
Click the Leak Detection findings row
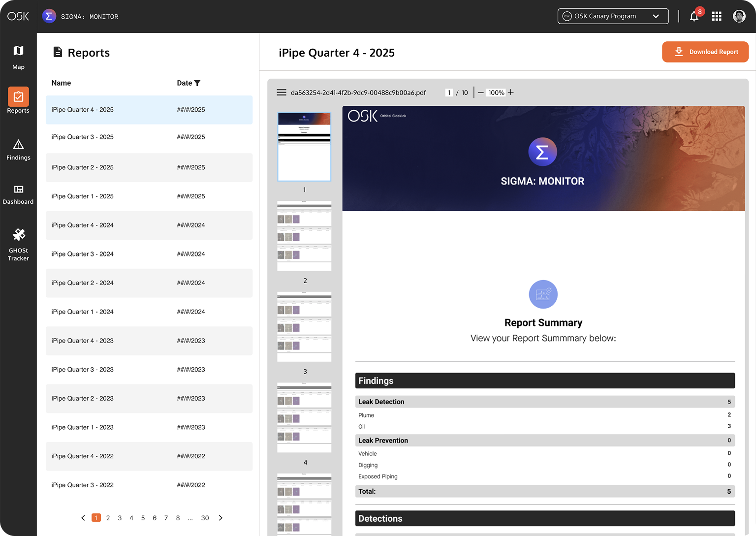point(545,402)
